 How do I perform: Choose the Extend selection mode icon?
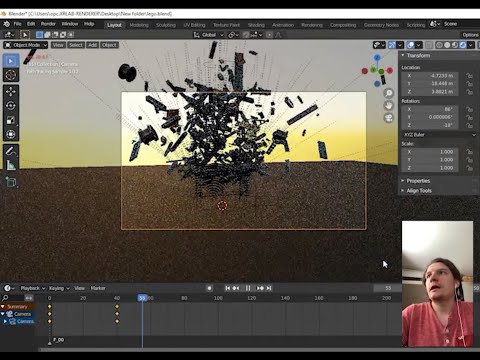coord(47,35)
